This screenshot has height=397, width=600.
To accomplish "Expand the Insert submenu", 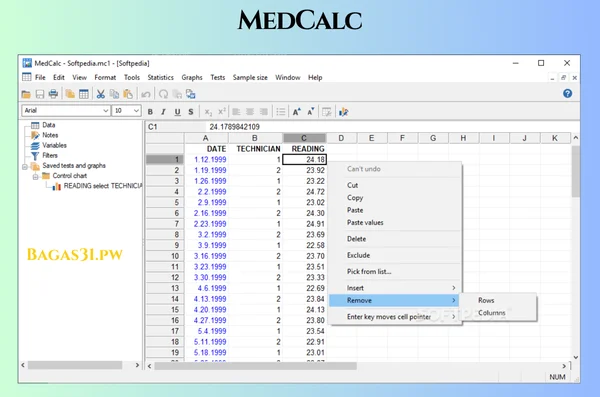I will (x=395, y=288).
